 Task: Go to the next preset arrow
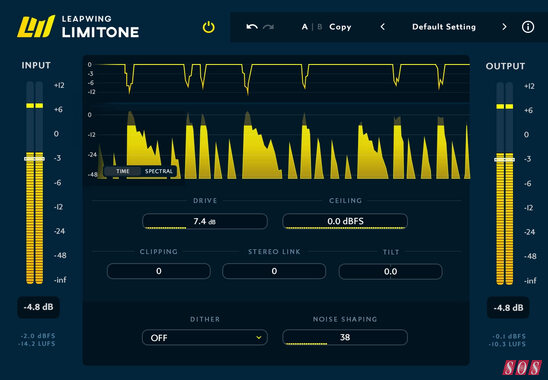[504, 27]
